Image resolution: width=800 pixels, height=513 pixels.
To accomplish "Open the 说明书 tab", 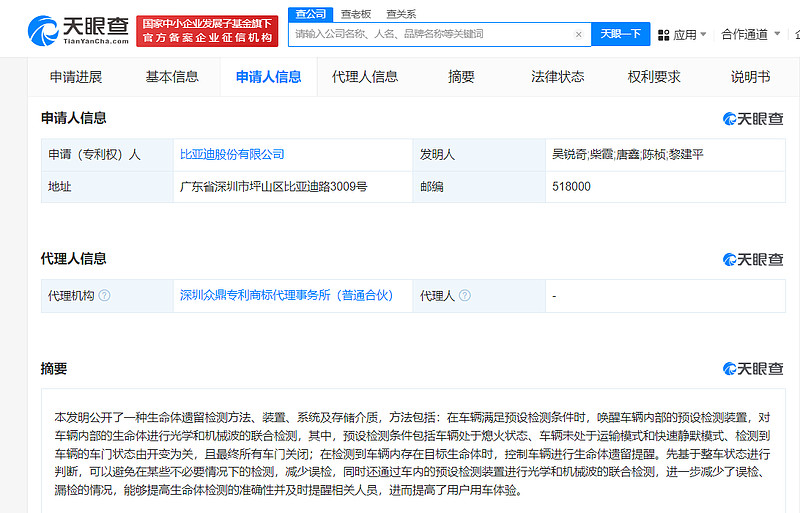I will (x=751, y=77).
